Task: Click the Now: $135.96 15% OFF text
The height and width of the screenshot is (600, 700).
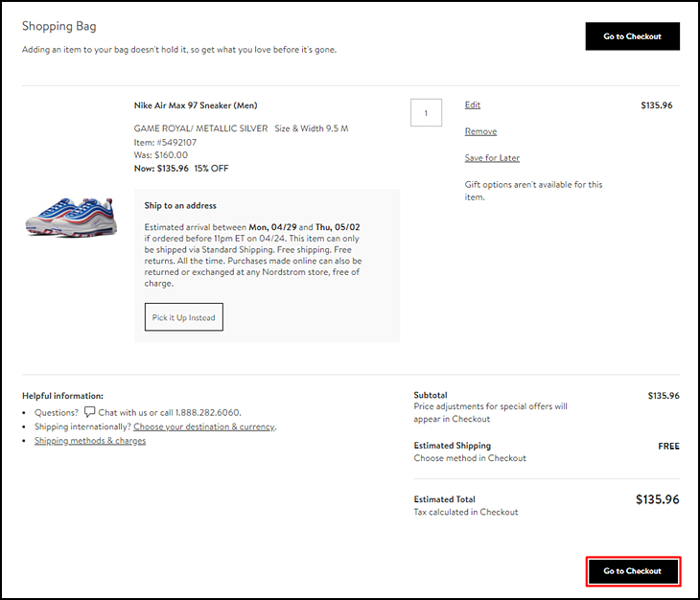Action: click(x=181, y=168)
